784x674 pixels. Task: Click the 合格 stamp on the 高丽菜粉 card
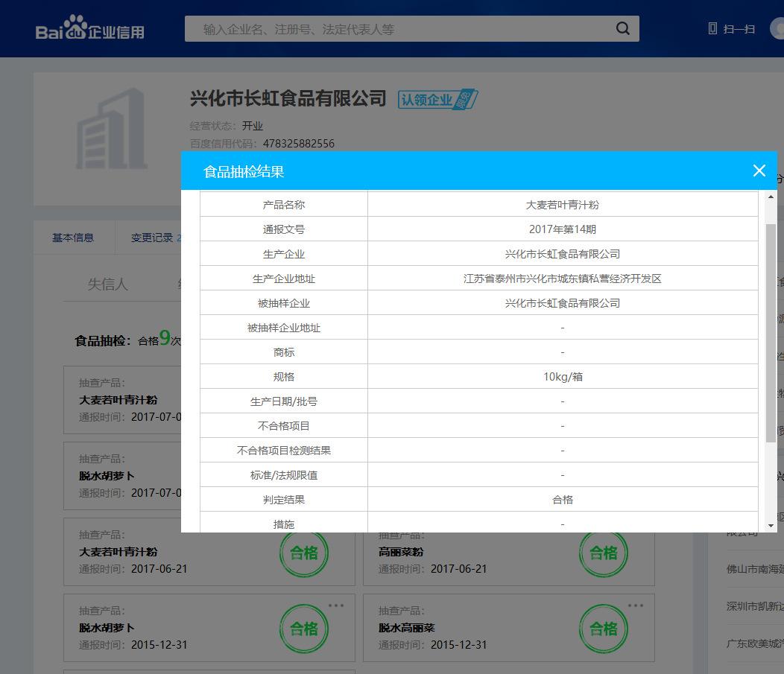click(x=603, y=553)
